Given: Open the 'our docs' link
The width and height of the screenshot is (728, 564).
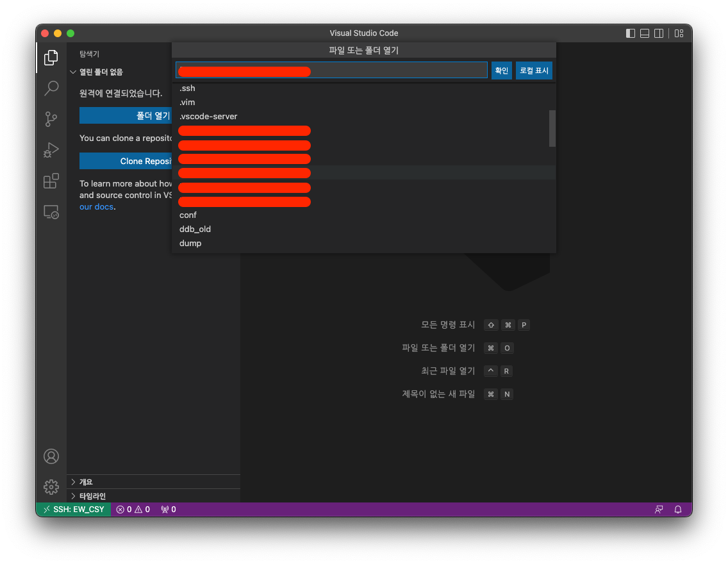Looking at the screenshot, I should [x=96, y=207].
